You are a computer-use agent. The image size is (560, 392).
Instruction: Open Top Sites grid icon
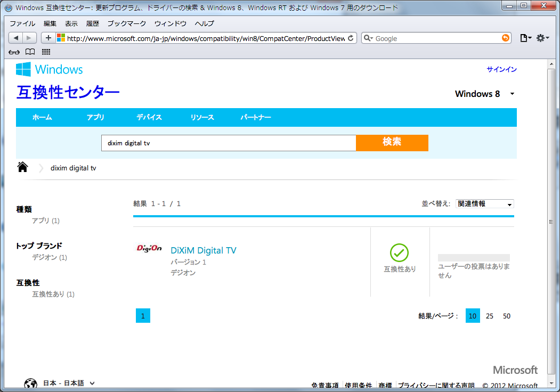click(46, 52)
